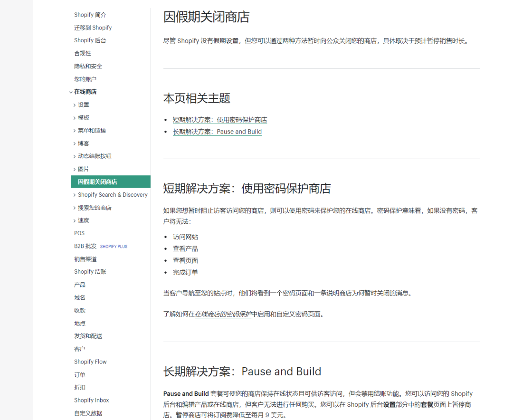Open 您的账户 sidebar item

click(85, 79)
